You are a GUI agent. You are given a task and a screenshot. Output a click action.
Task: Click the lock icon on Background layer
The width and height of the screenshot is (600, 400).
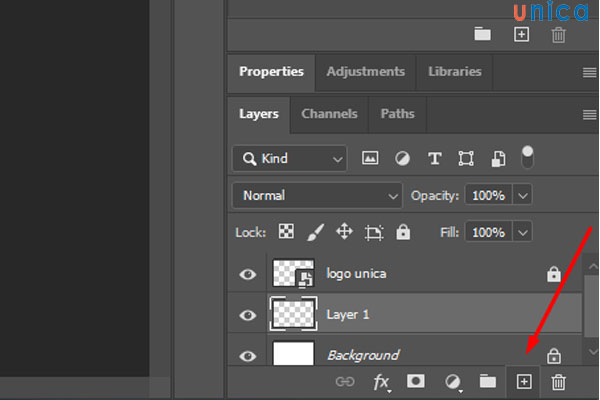pos(553,356)
